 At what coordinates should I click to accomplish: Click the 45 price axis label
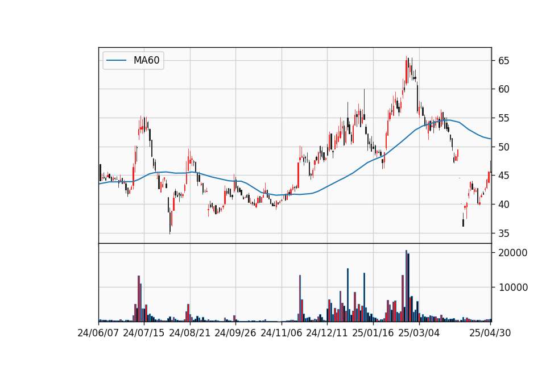pos(503,176)
